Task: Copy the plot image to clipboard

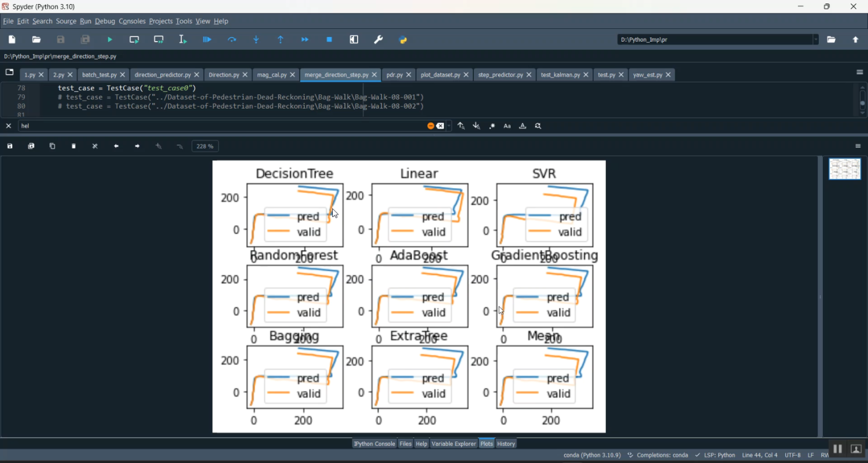Action: [x=52, y=146]
